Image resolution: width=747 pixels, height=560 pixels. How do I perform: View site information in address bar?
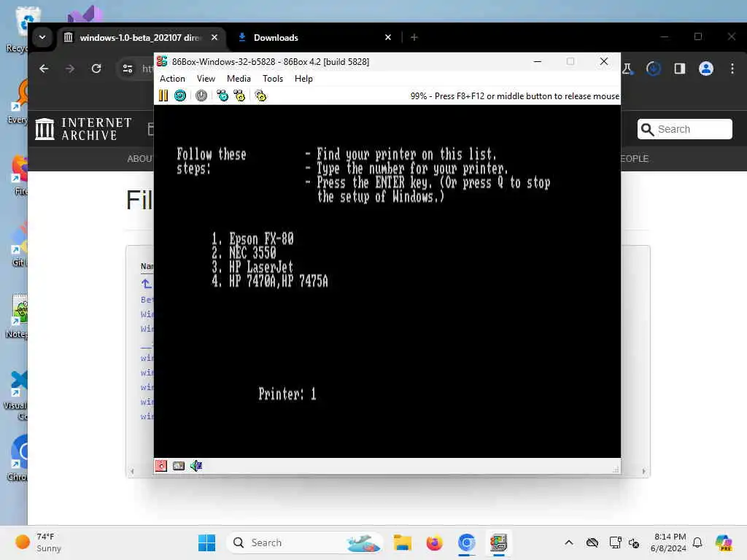128,69
